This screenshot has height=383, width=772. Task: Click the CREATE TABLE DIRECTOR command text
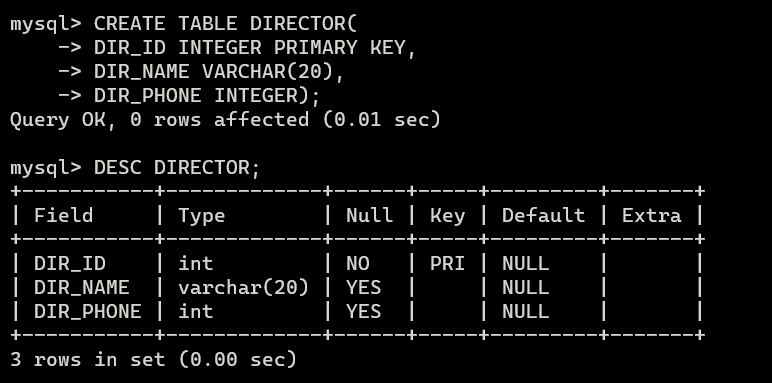[x=225, y=24]
